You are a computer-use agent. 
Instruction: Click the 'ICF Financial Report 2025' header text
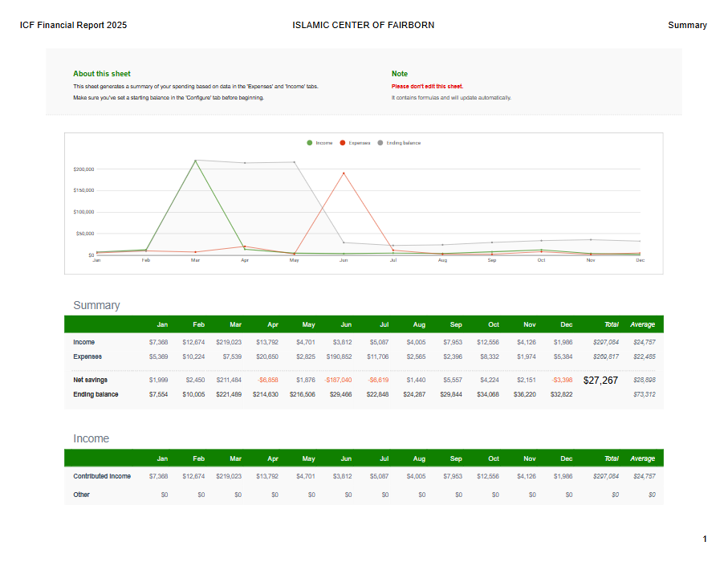[x=73, y=26]
